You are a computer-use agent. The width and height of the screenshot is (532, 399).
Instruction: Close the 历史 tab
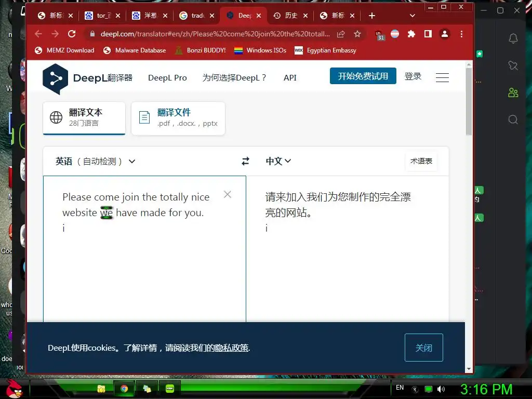305,16
